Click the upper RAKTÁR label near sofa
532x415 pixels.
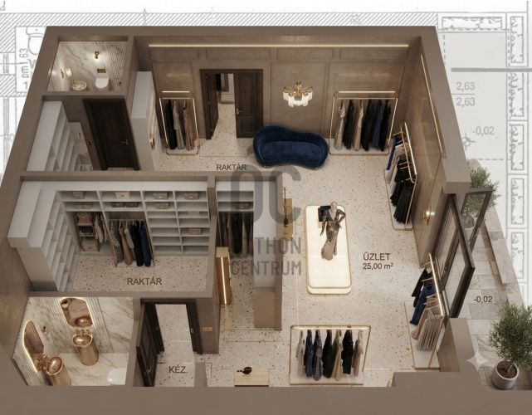pyautogui.click(x=232, y=167)
